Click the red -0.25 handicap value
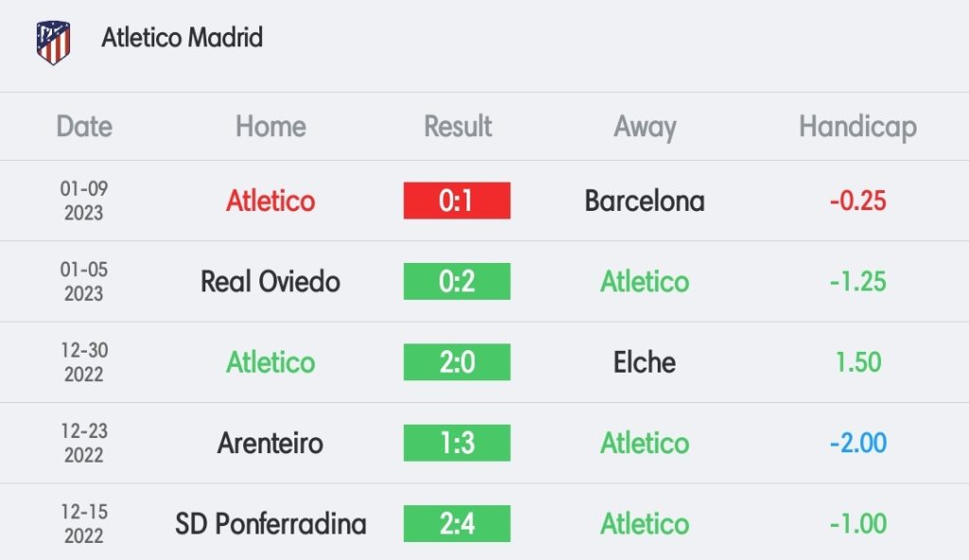 coord(857,201)
